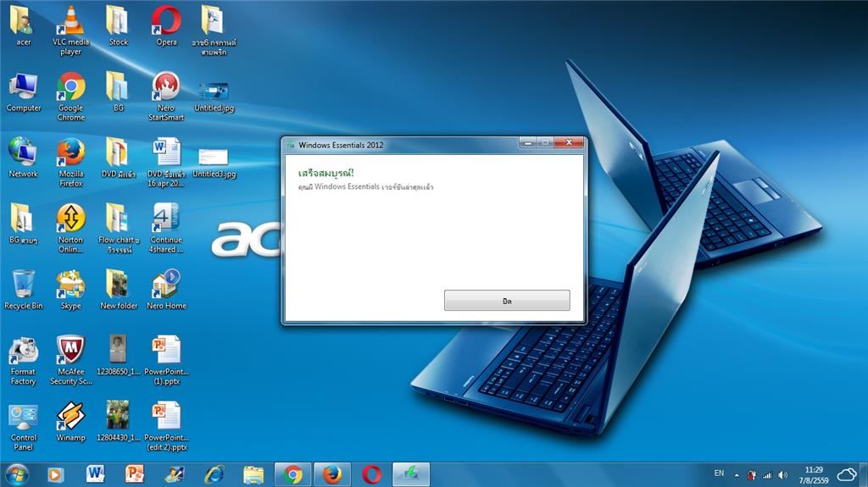The height and width of the screenshot is (487, 868).
Task: Minimize the Windows Essentials 2012 dialog
Action: point(528,143)
